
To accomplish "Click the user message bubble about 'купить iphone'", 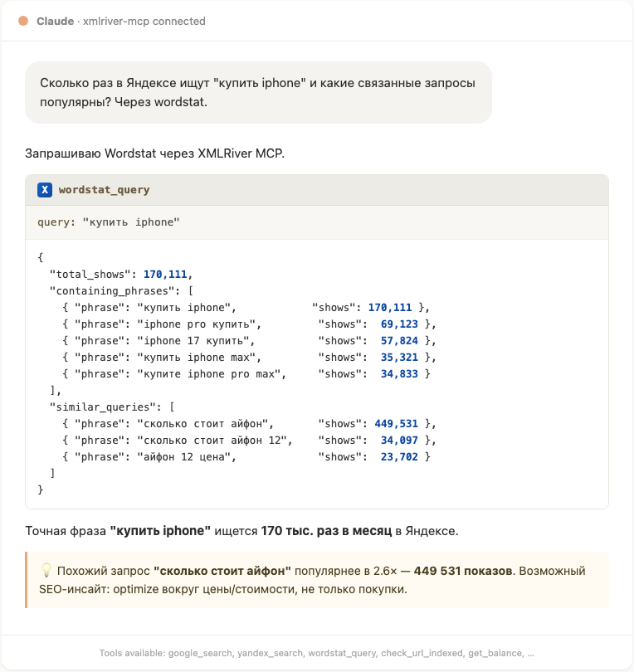I will click(258, 93).
